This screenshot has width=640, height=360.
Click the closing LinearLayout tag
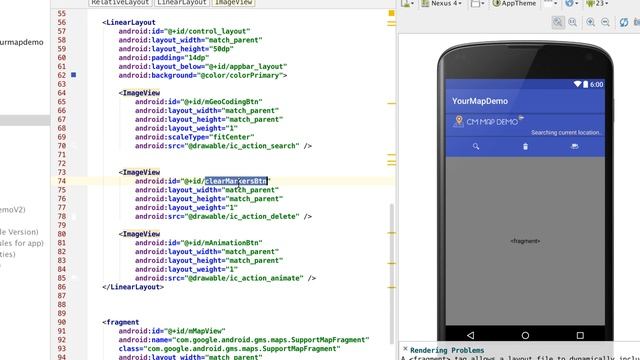tap(133, 287)
